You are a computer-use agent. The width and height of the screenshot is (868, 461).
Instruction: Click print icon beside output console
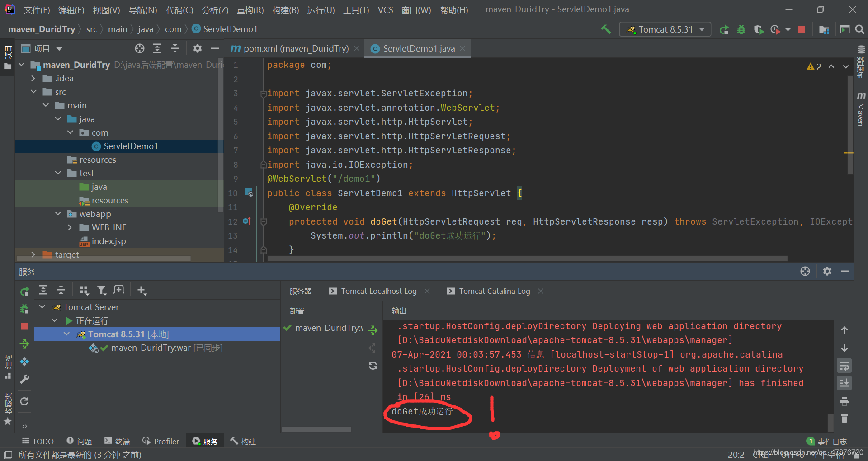pyautogui.click(x=844, y=401)
